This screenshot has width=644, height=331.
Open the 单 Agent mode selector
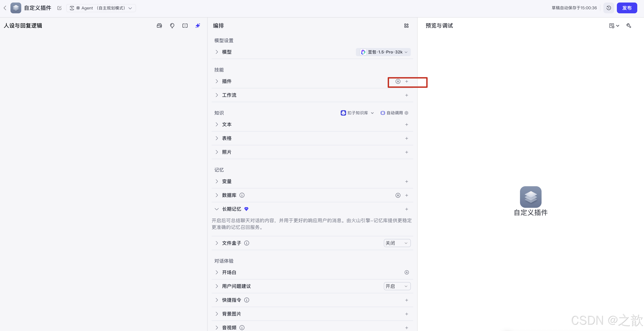pos(101,8)
